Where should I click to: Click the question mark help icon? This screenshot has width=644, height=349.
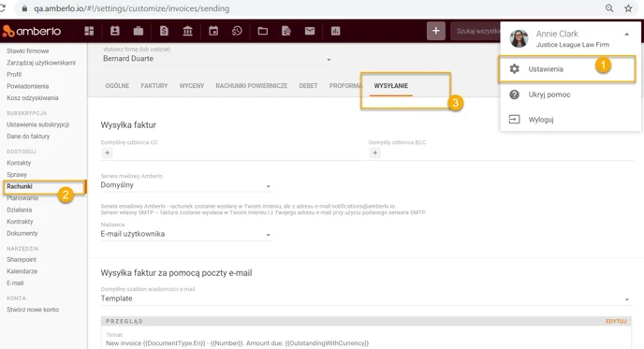[x=514, y=95]
